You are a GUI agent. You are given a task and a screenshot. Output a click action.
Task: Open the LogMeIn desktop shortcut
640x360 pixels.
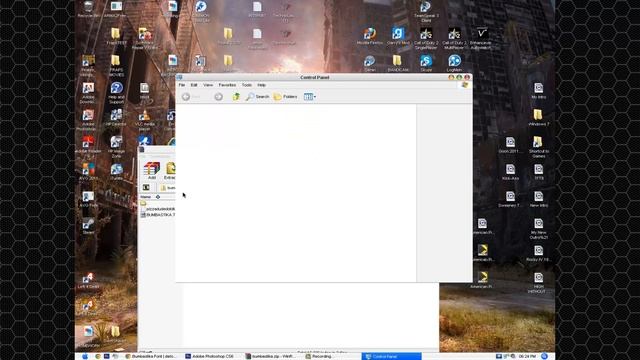pos(454,63)
